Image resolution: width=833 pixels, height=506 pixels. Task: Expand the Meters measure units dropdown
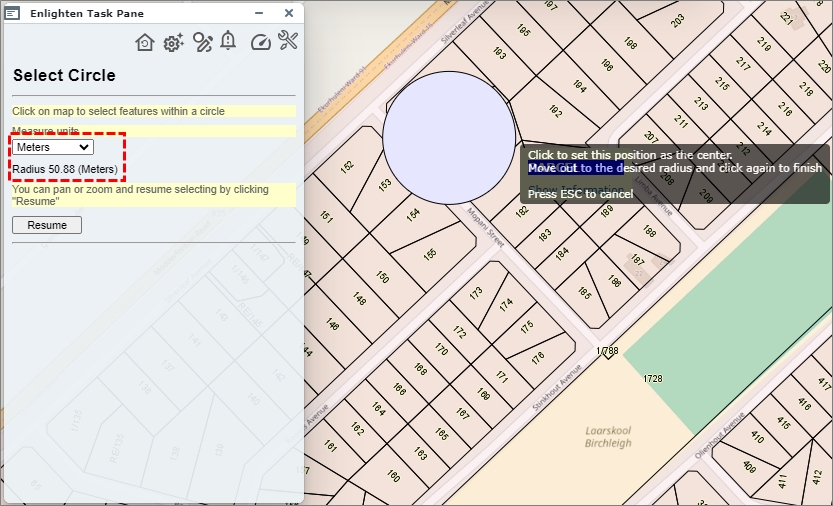click(53, 147)
